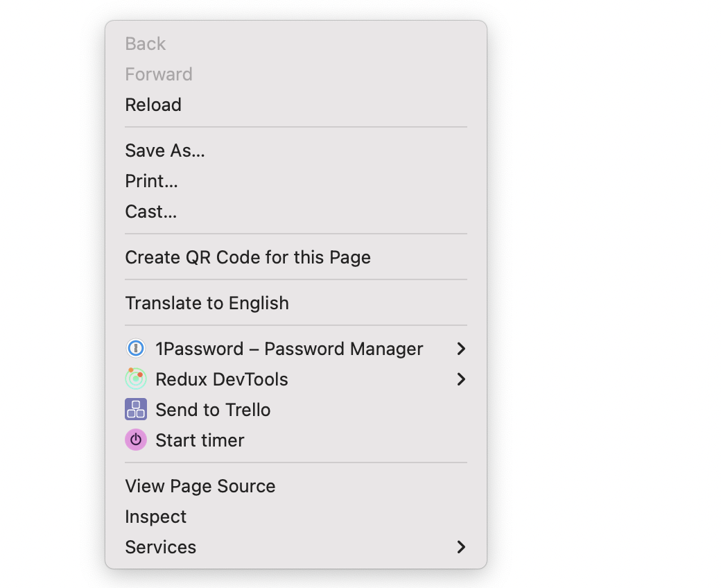Image resolution: width=721 pixels, height=588 pixels.
Task: Expand the 1Password submenu arrow
Action: point(461,349)
